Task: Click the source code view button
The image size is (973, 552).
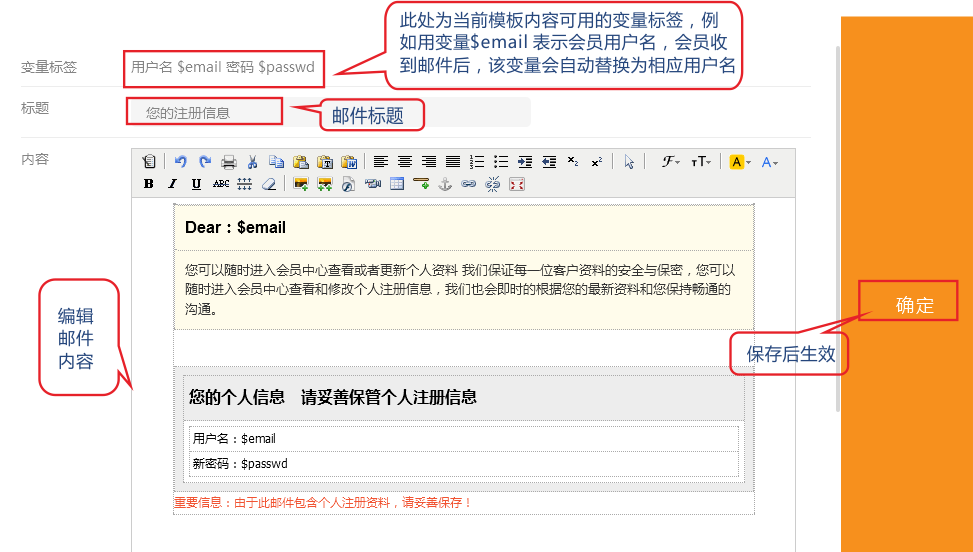Action: (149, 162)
